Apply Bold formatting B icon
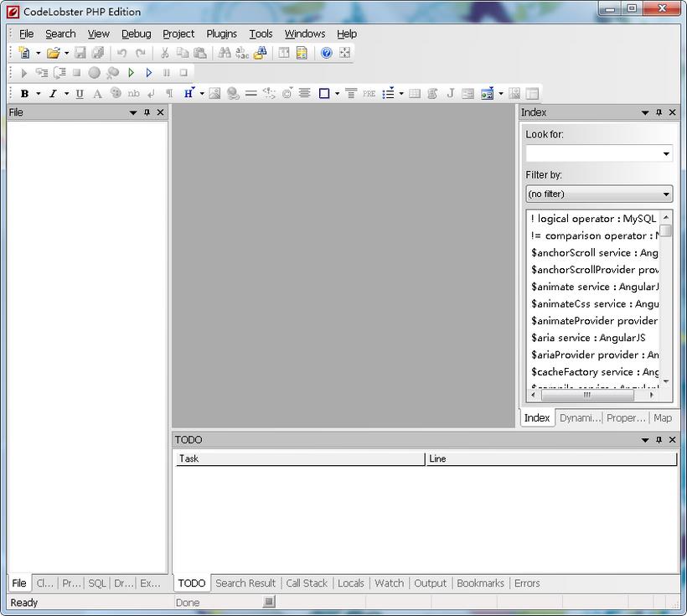687x616 pixels. (x=24, y=93)
